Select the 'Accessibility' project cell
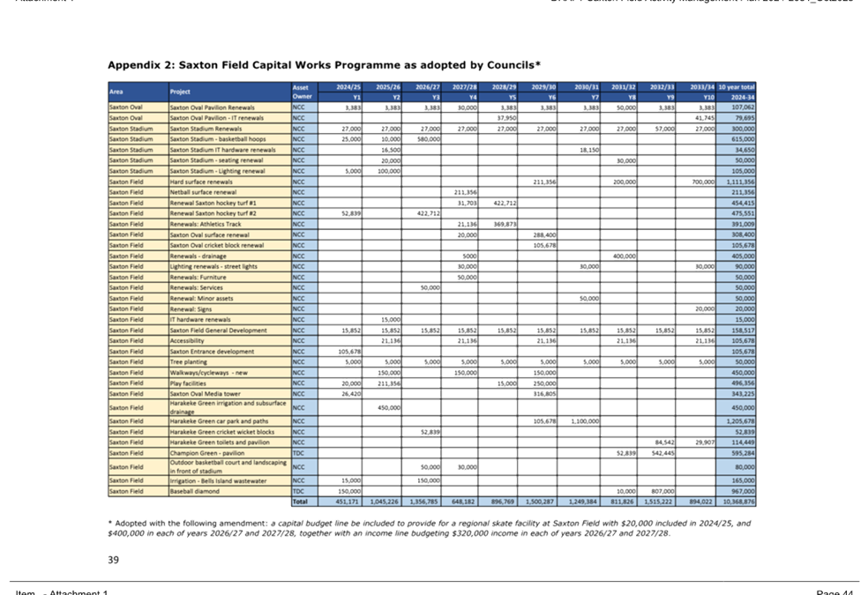Viewport: 868px width, 595px height. pyautogui.click(x=229, y=340)
